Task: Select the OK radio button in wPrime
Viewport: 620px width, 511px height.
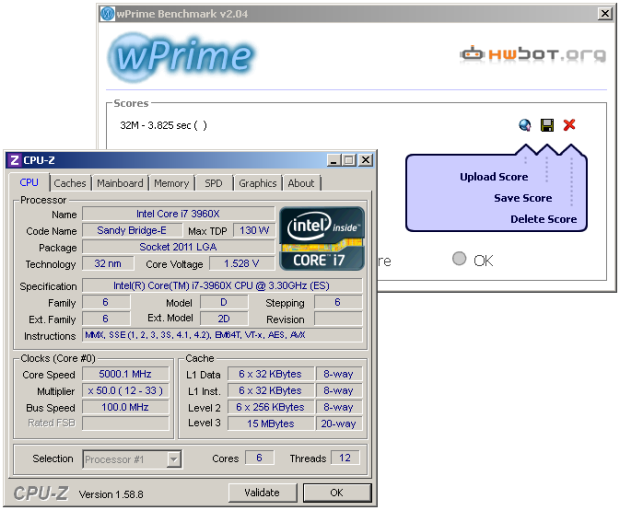Action: 459,259
